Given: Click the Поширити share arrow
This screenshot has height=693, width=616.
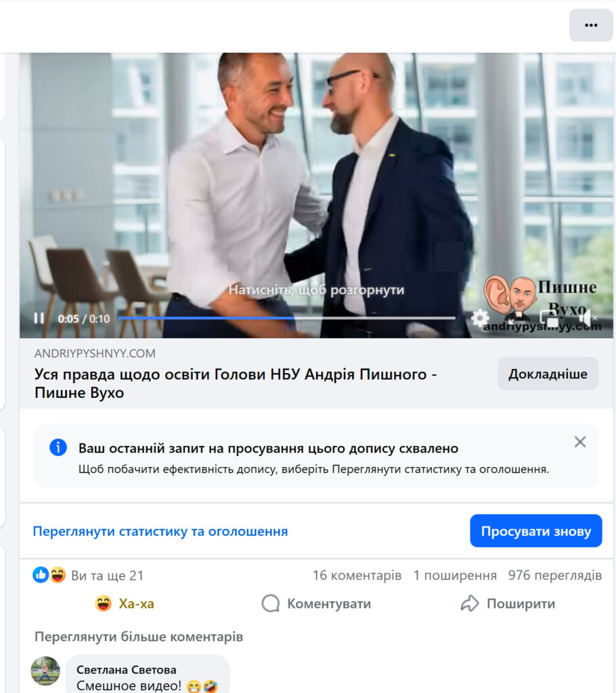Looking at the screenshot, I should coord(470,603).
